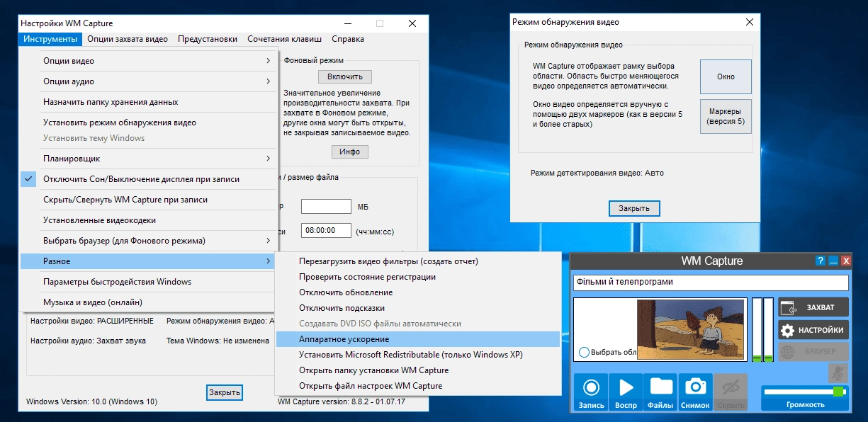Select Аппаратное ускорение in the submenu
This screenshot has height=422, width=868.
coord(417,339)
